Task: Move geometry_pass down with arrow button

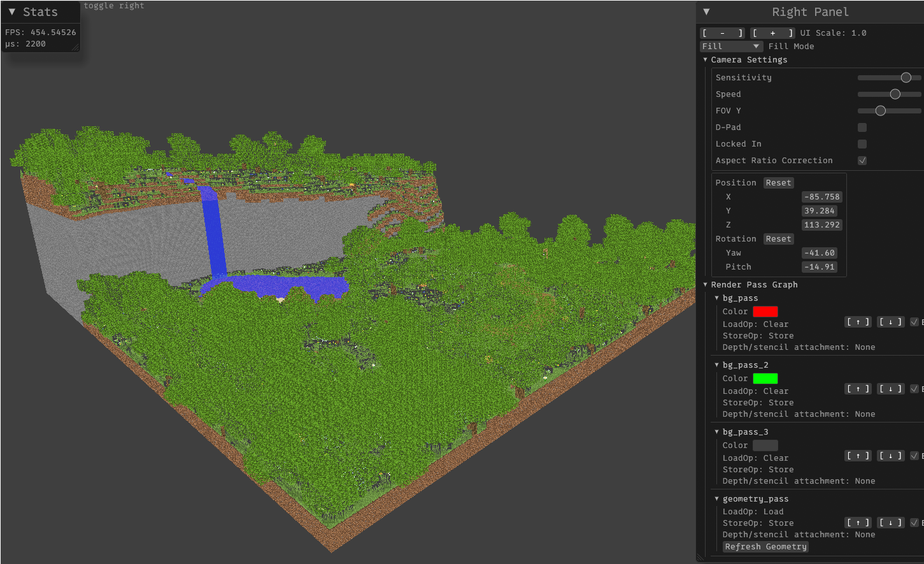Action: [890, 523]
